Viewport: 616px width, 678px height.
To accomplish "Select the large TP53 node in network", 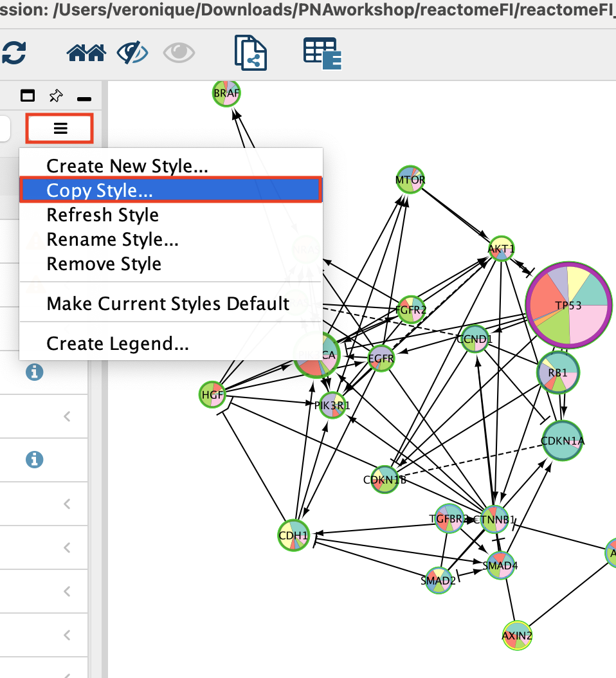I will (566, 306).
